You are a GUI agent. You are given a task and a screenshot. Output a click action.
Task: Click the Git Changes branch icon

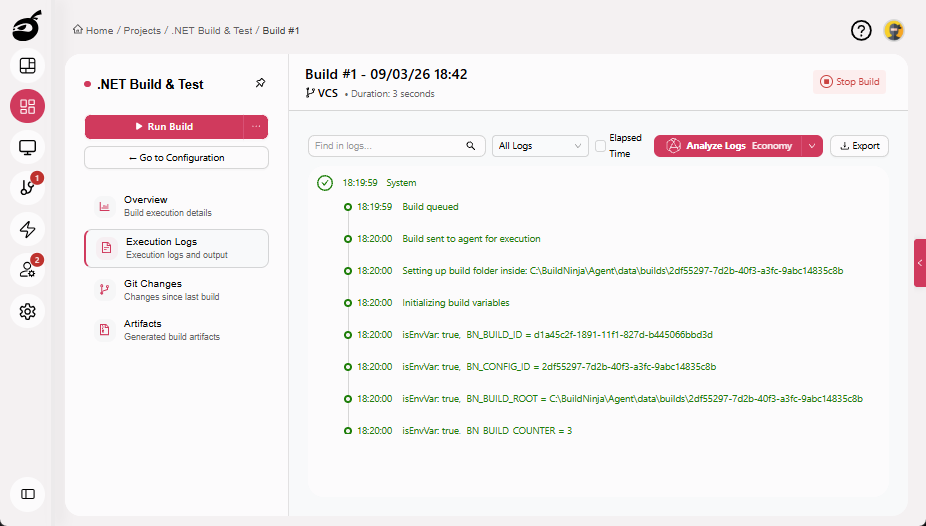point(105,289)
